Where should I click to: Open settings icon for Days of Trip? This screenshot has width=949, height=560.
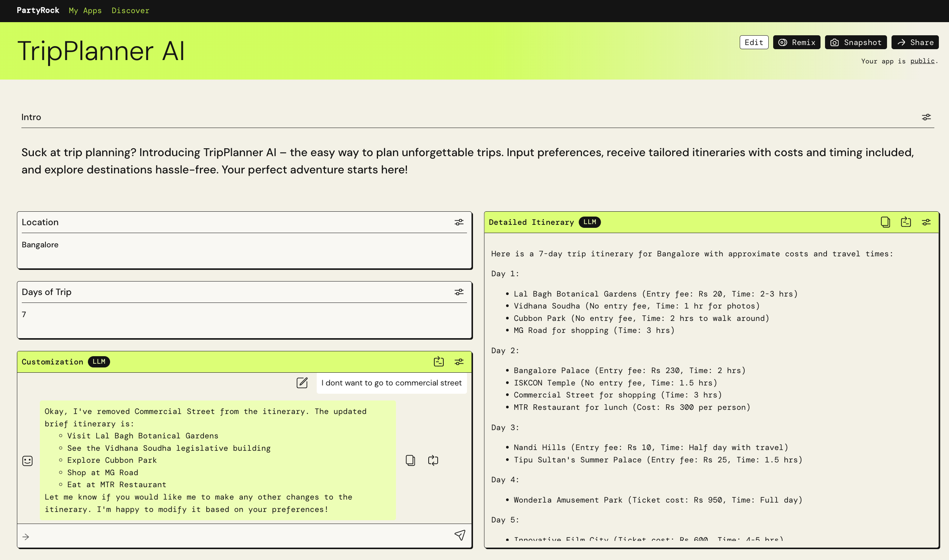[459, 292]
